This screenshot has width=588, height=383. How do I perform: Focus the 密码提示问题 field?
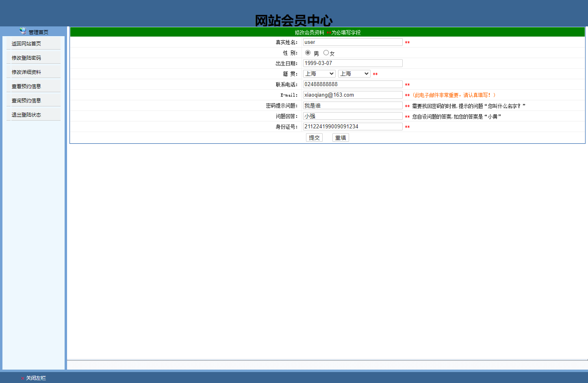pos(353,106)
